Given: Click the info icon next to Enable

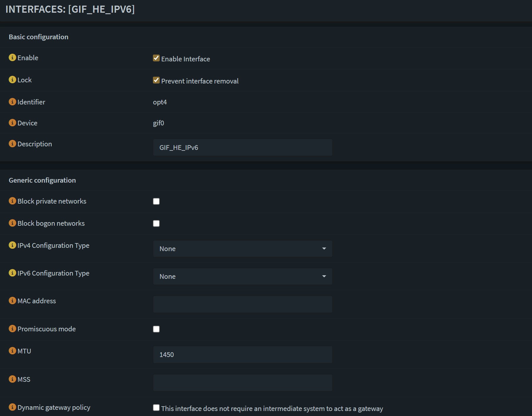Looking at the screenshot, I should (12, 58).
